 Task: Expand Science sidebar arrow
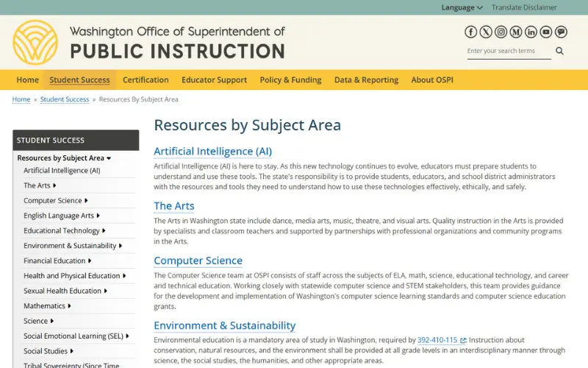click(51, 321)
